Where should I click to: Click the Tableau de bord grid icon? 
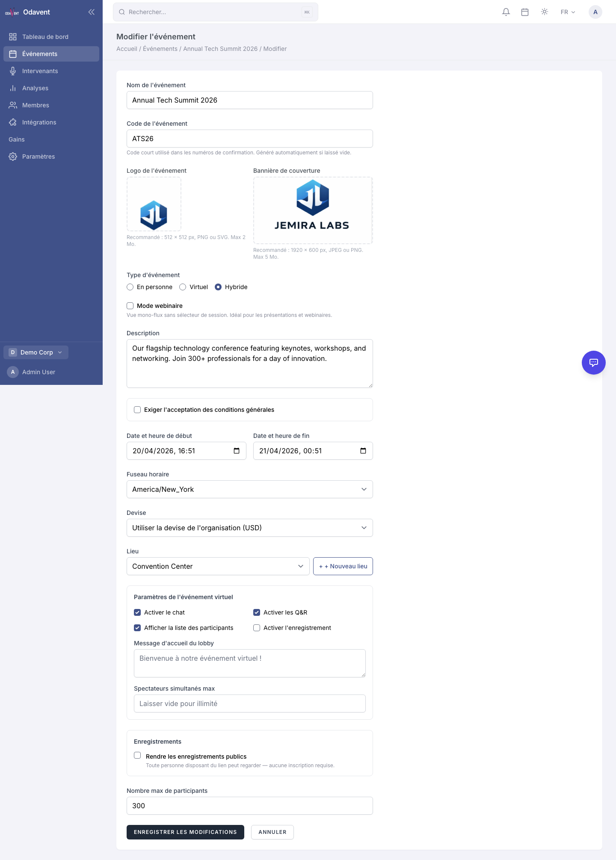tap(13, 37)
